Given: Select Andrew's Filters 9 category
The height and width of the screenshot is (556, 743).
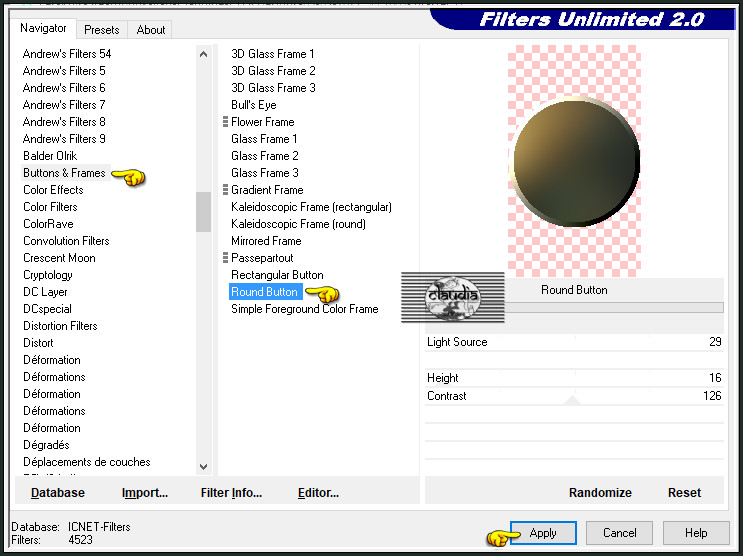Looking at the screenshot, I should pyautogui.click(x=64, y=139).
